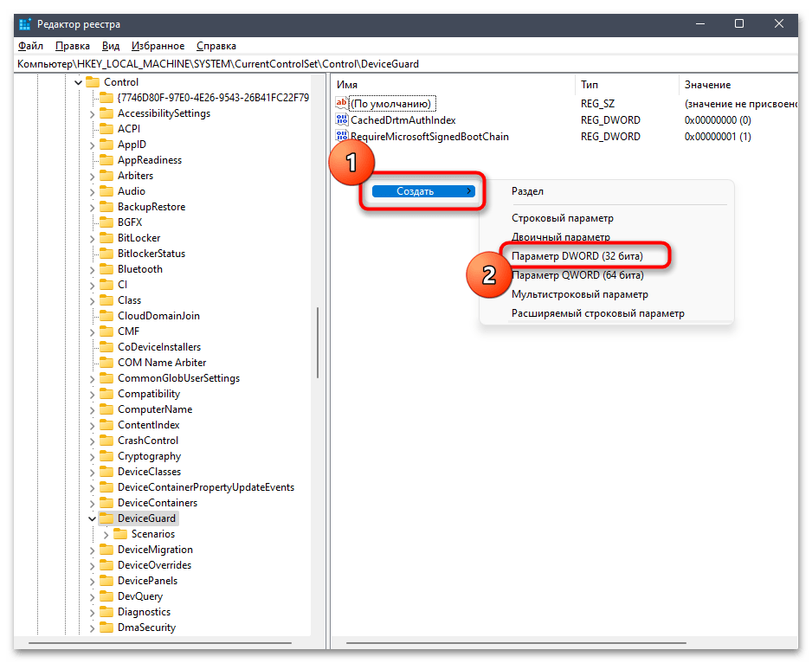The image size is (812, 663).
Task: Click the registry path address bar
Action: [406, 64]
